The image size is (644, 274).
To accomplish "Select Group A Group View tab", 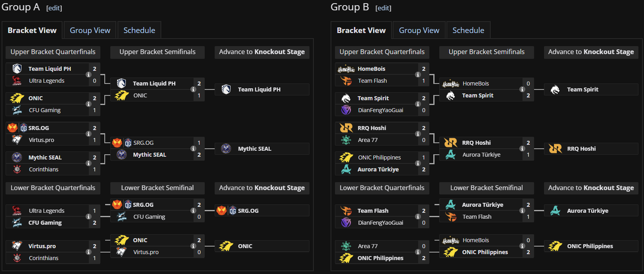I will coord(90,30).
